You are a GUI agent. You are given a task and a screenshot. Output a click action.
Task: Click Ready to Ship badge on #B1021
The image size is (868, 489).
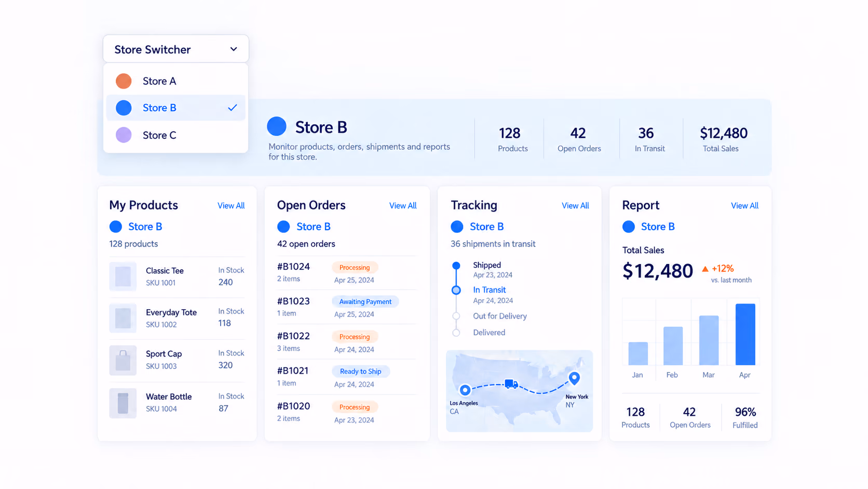[361, 371]
